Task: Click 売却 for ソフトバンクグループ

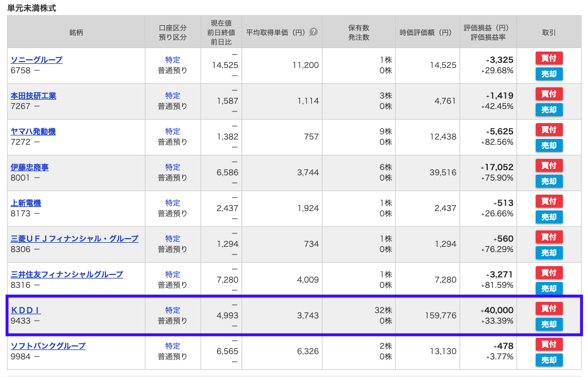Action: (x=549, y=360)
